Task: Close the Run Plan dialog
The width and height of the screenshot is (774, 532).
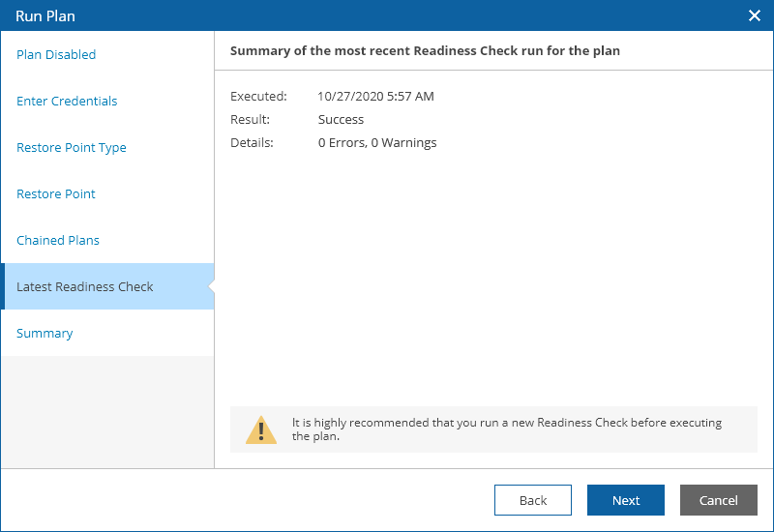Action: pos(755,15)
